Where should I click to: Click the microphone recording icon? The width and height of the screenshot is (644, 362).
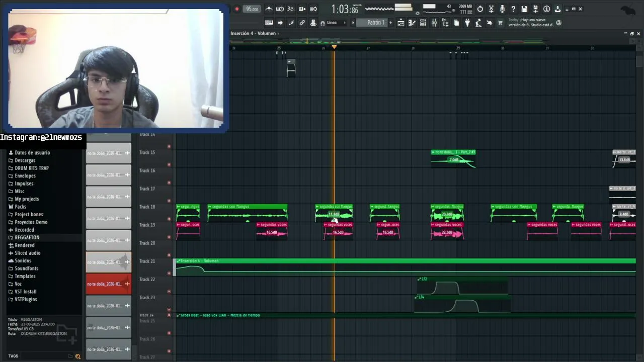coord(502,9)
